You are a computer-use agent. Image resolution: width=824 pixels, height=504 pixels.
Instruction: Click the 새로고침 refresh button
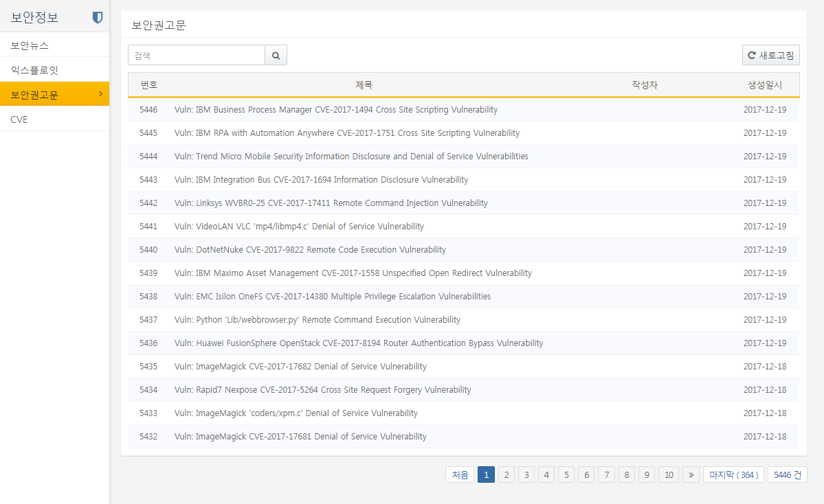[770, 55]
